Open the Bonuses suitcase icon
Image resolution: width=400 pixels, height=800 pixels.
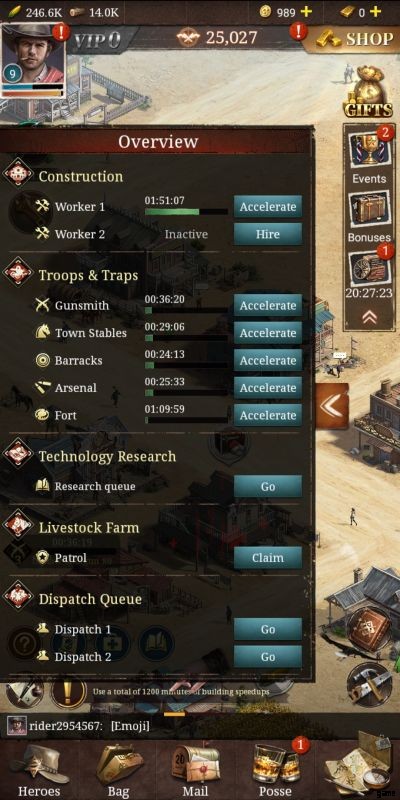point(369,209)
